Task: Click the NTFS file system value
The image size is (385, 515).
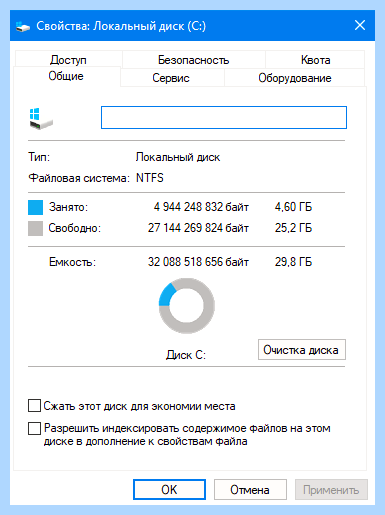Action: click(150, 178)
